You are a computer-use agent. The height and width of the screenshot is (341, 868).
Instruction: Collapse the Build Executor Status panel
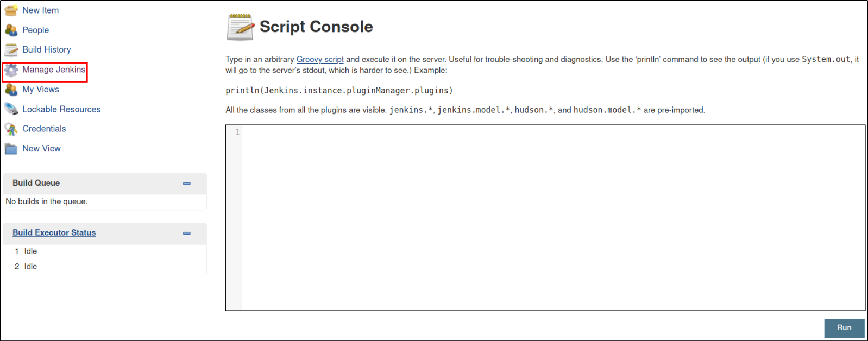187,233
